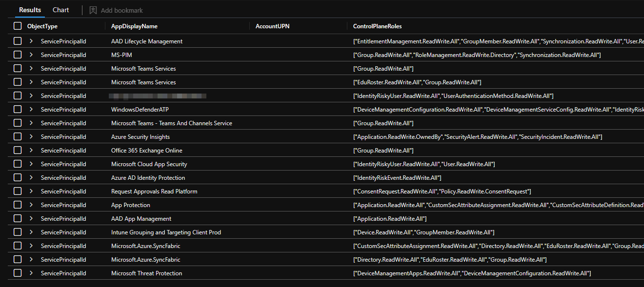Expand the AAD App Management row
The width and height of the screenshot is (644, 287).
31,218
